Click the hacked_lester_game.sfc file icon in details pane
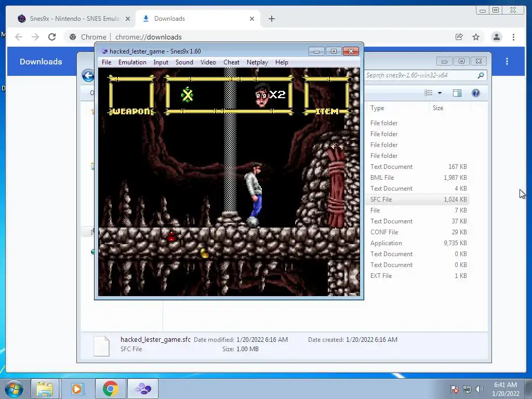 pos(101,345)
